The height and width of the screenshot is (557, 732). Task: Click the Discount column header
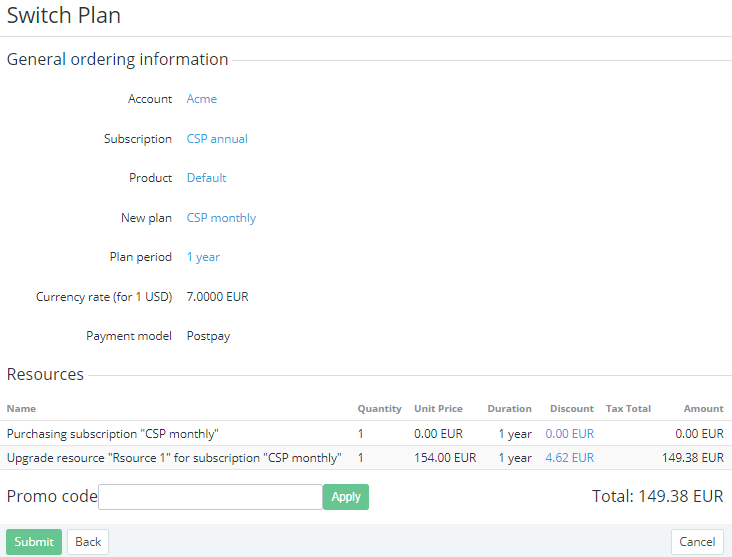point(571,409)
